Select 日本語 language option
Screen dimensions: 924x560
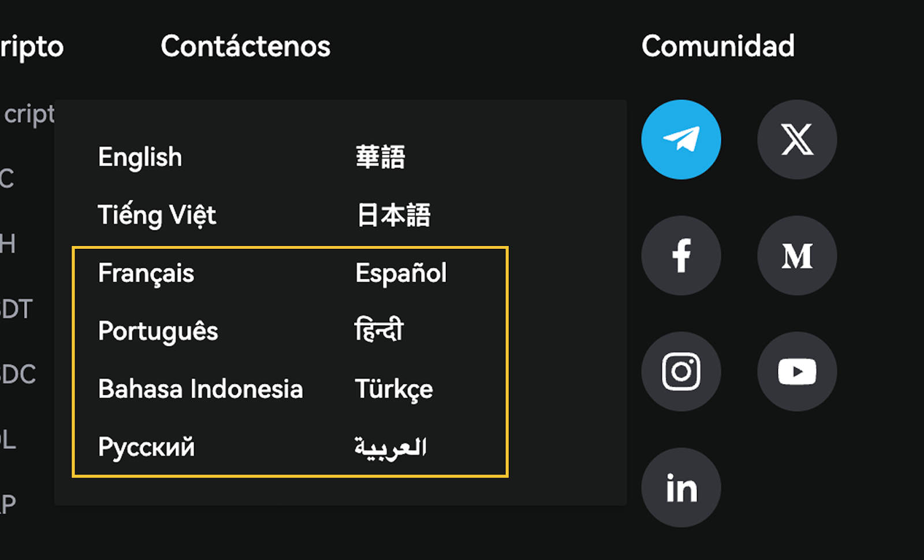point(393,215)
